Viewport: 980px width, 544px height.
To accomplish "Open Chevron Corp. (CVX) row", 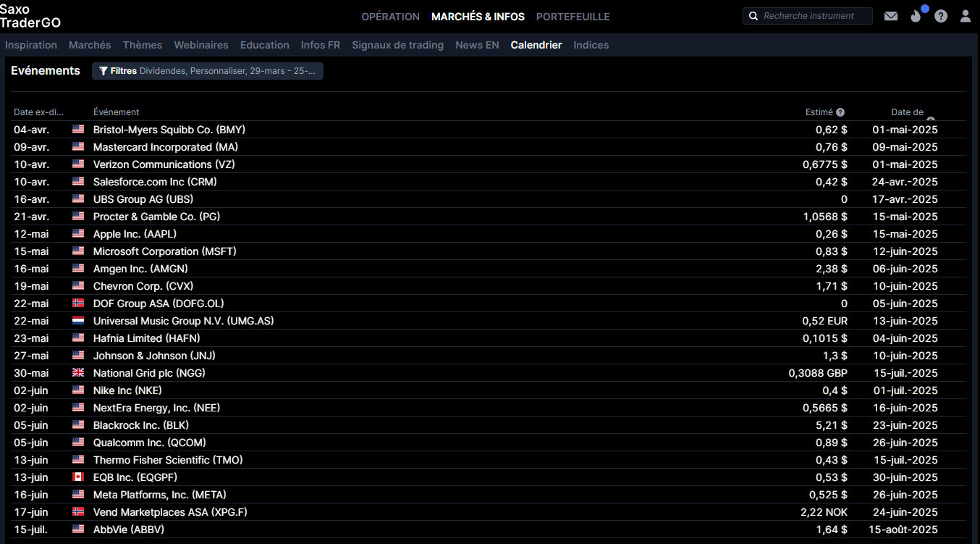I will pyautogui.click(x=489, y=286).
